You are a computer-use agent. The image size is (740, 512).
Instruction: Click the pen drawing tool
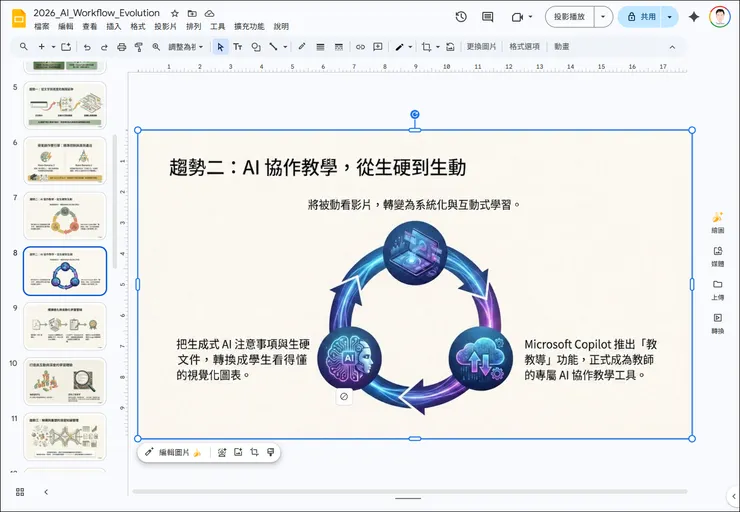pyautogui.click(x=399, y=47)
